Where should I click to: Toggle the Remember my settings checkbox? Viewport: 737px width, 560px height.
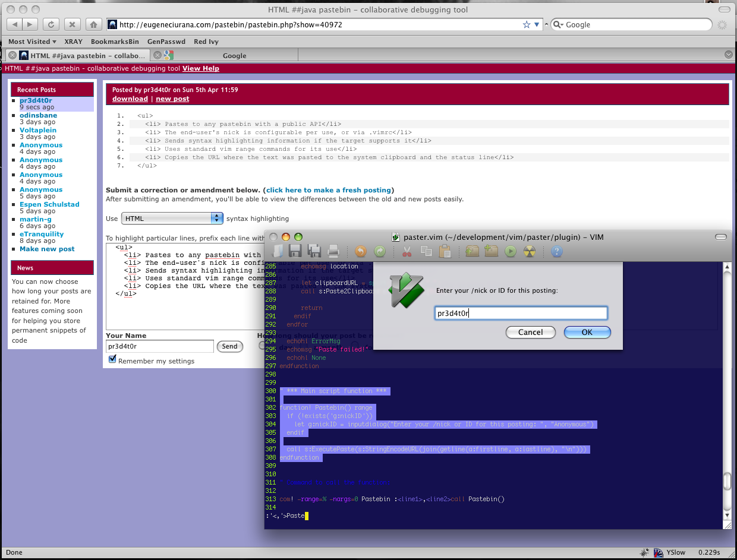click(x=112, y=360)
